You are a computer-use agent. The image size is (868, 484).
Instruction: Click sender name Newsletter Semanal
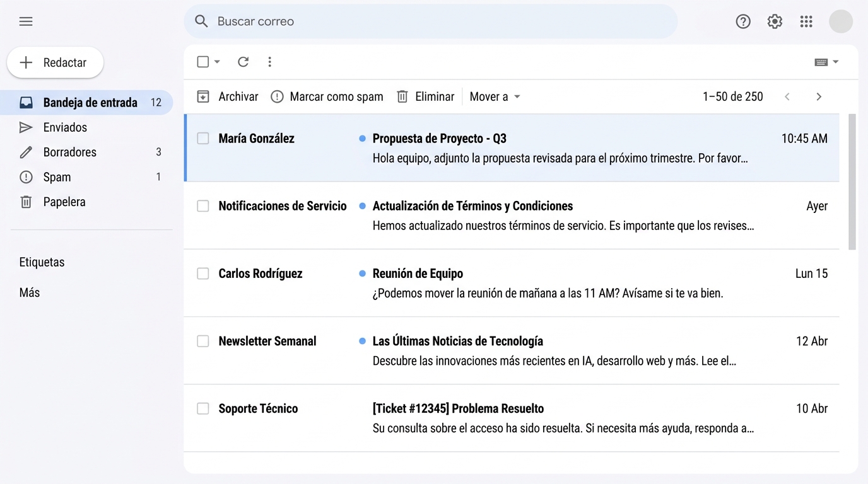click(267, 341)
